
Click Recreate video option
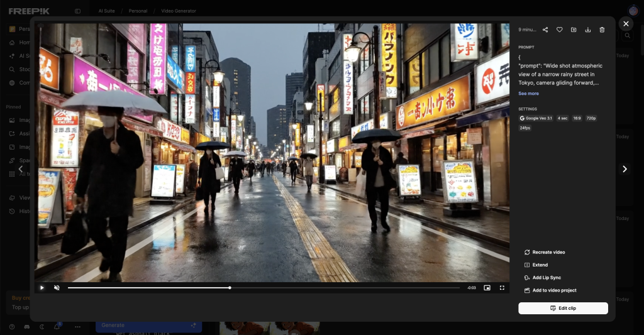[x=548, y=252]
